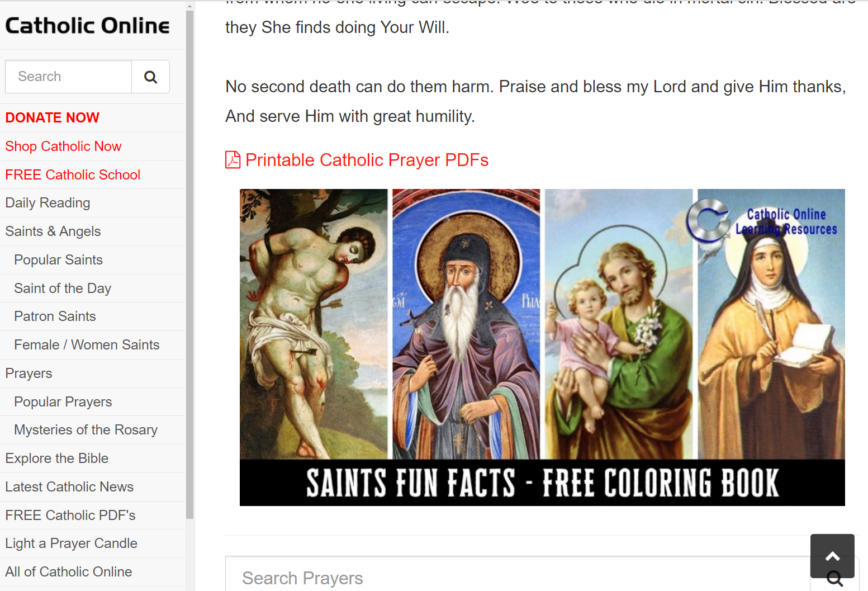Viewport: 868px width, 591px height.
Task: Click the PDF icon beside Printable Prayers
Action: 233,160
